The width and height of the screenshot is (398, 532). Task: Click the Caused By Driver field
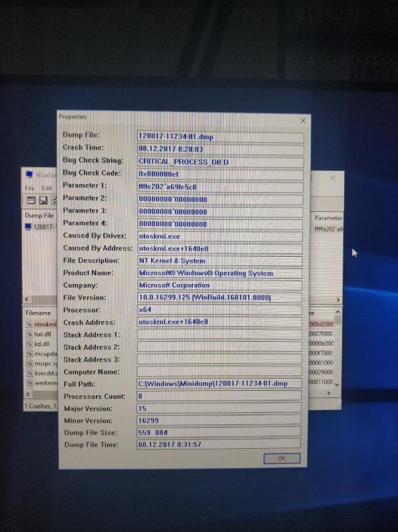[x=220, y=237]
